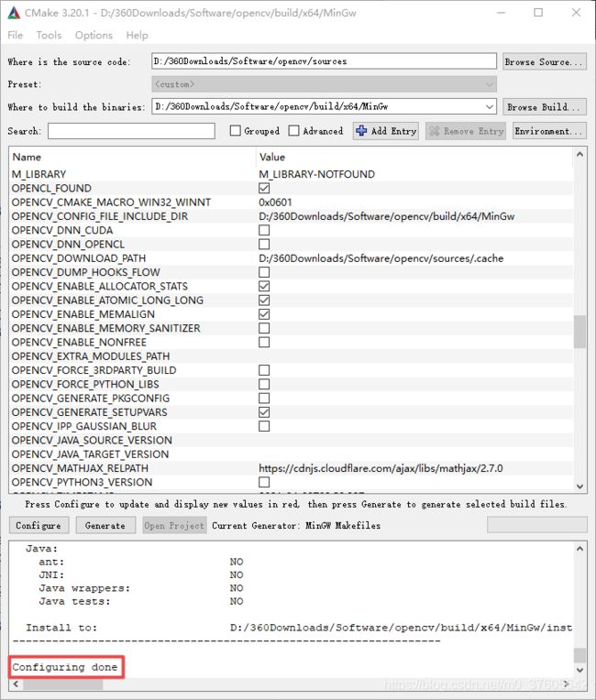596x700 pixels.
Task: Select OPENCV_DOWNLOAD_PATH cache value
Action: pos(381,258)
